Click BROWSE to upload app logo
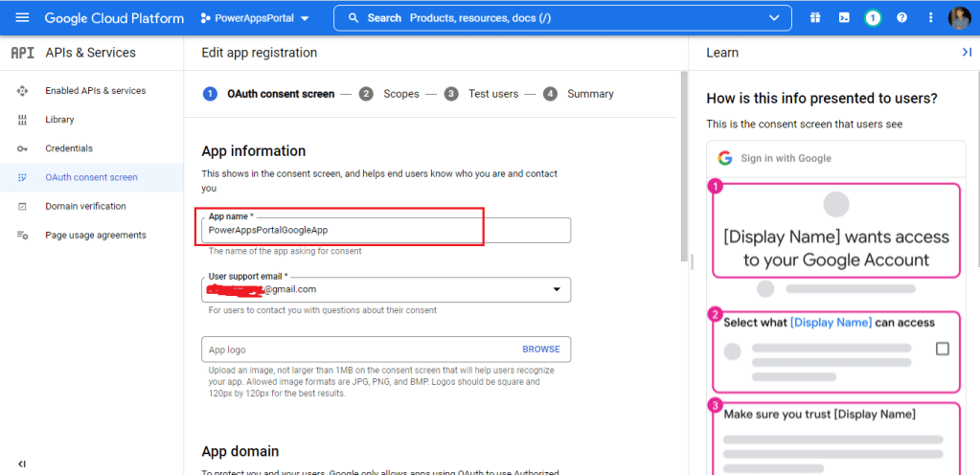The height and width of the screenshot is (475, 980). (540, 350)
